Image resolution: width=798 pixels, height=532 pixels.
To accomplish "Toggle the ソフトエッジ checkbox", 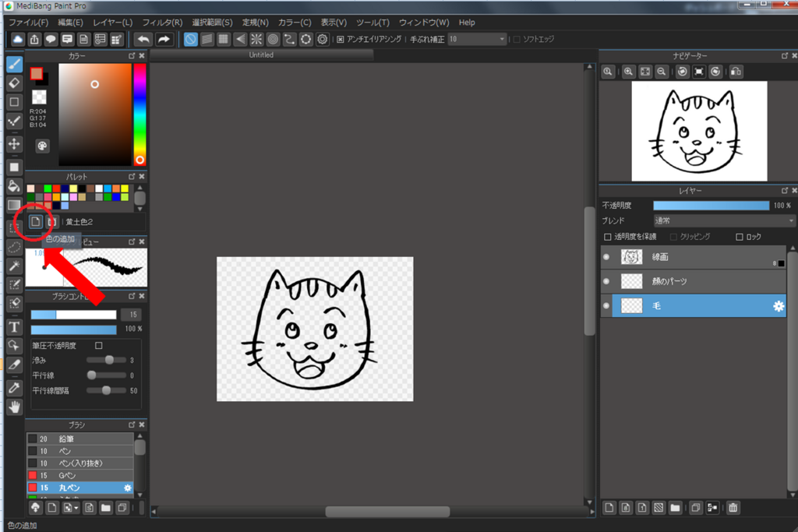I will coord(517,39).
